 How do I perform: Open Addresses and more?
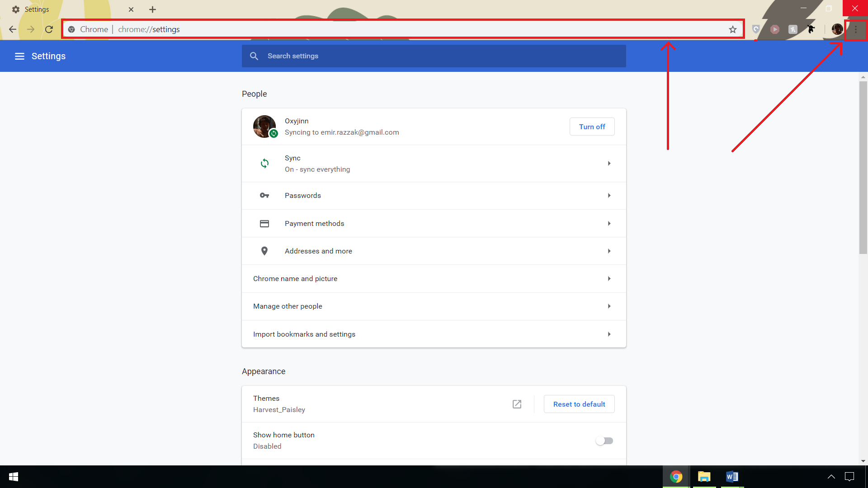(x=434, y=251)
